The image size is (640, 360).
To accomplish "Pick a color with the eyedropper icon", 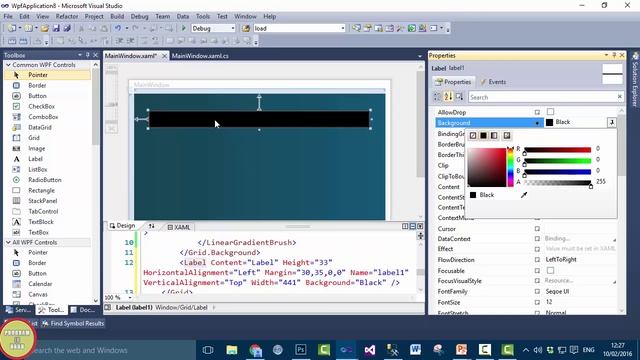I will (x=524, y=195).
